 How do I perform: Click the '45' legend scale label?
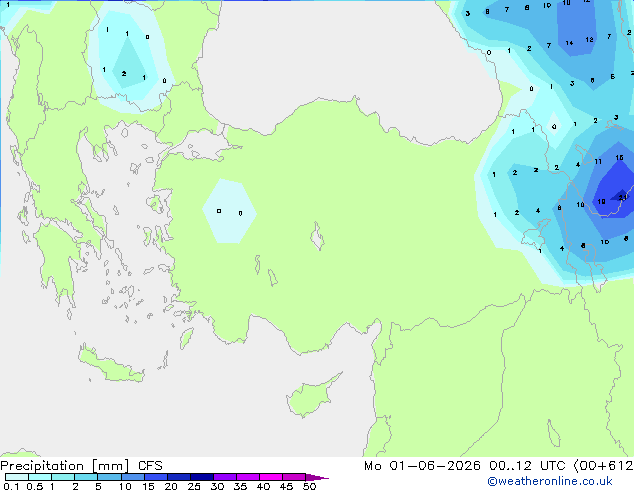(286, 486)
